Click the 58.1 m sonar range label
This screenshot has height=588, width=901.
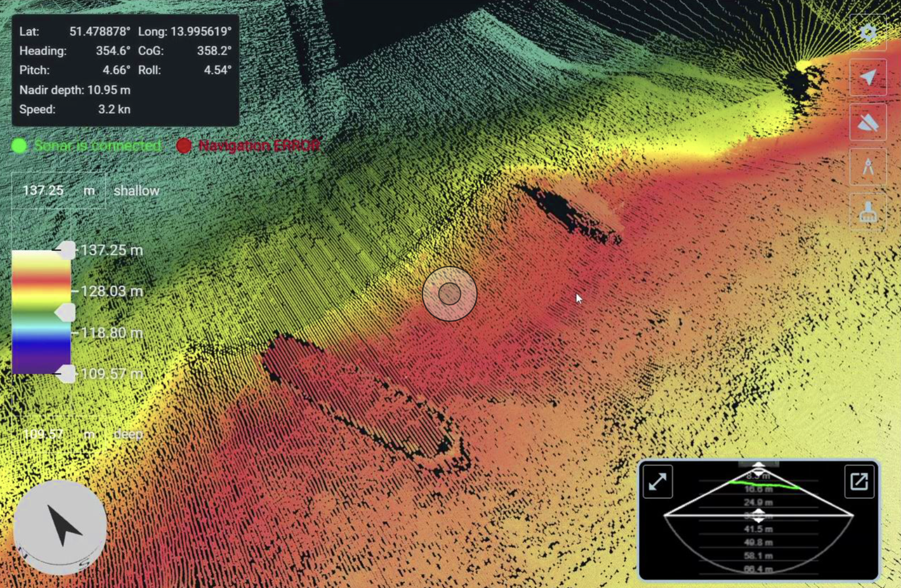pos(758,556)
